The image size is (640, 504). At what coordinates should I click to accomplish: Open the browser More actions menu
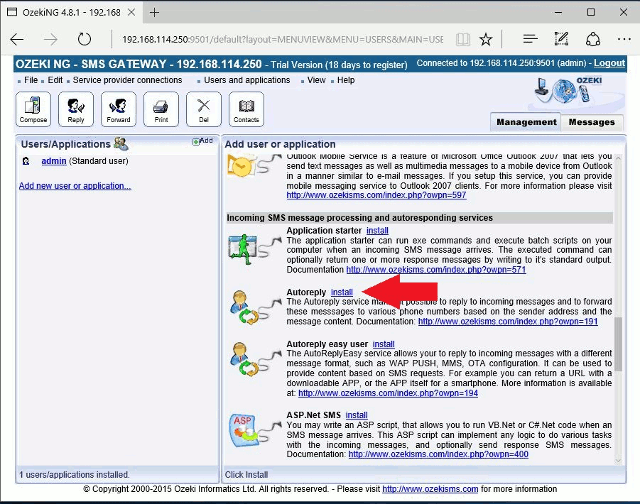(x=624, y=39)
